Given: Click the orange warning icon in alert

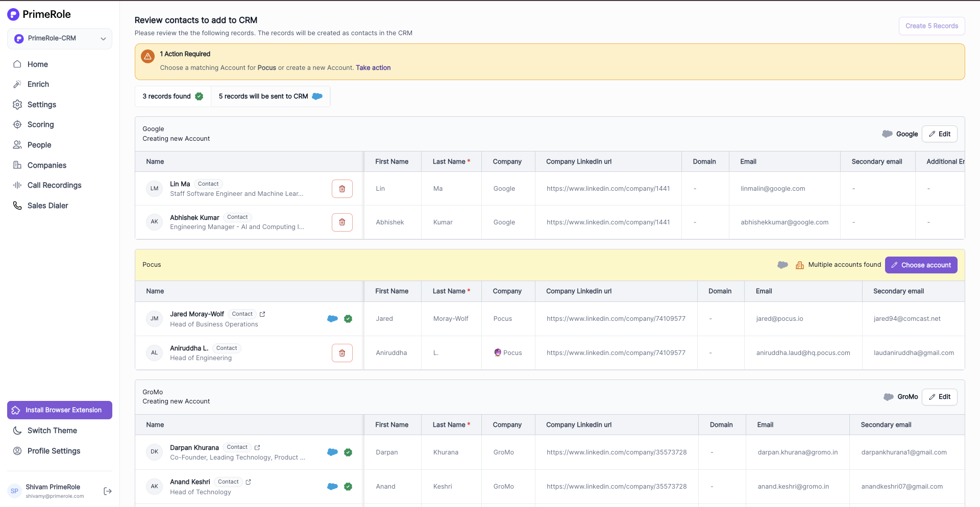Looking at the screenshot, I should coord(148,56).
